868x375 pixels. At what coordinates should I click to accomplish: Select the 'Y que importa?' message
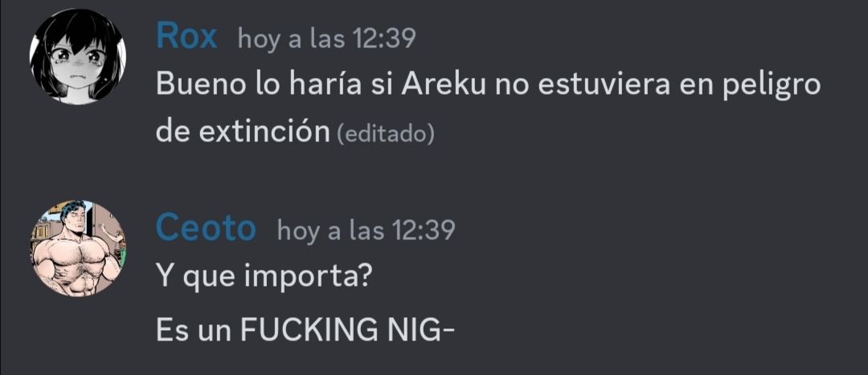pos(263,277)
